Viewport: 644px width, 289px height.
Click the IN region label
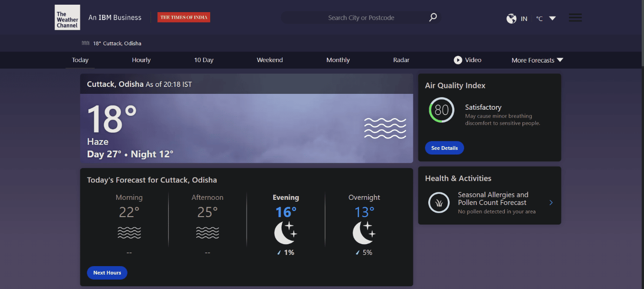pos(524,19)
